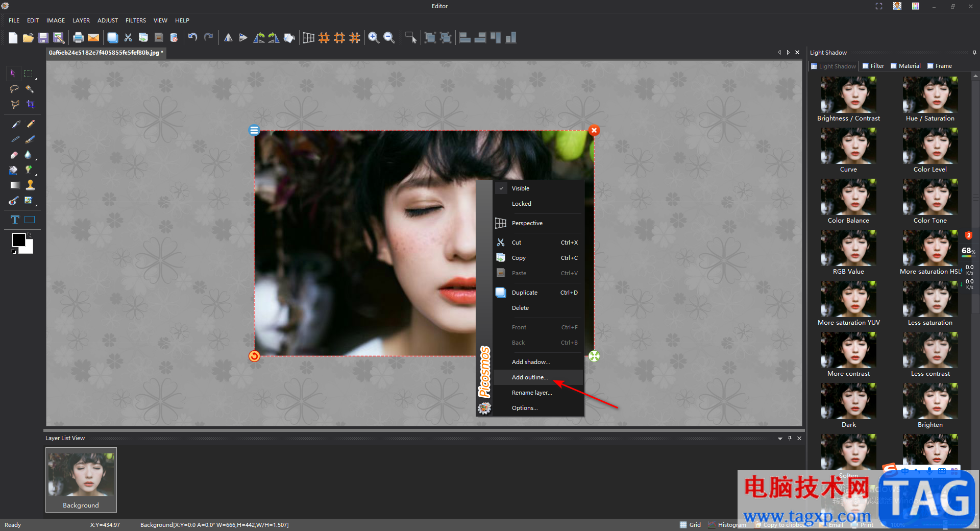980x531 pixels.
Task: Click the Zoom In magnifier icon
Action: (374, 38)
